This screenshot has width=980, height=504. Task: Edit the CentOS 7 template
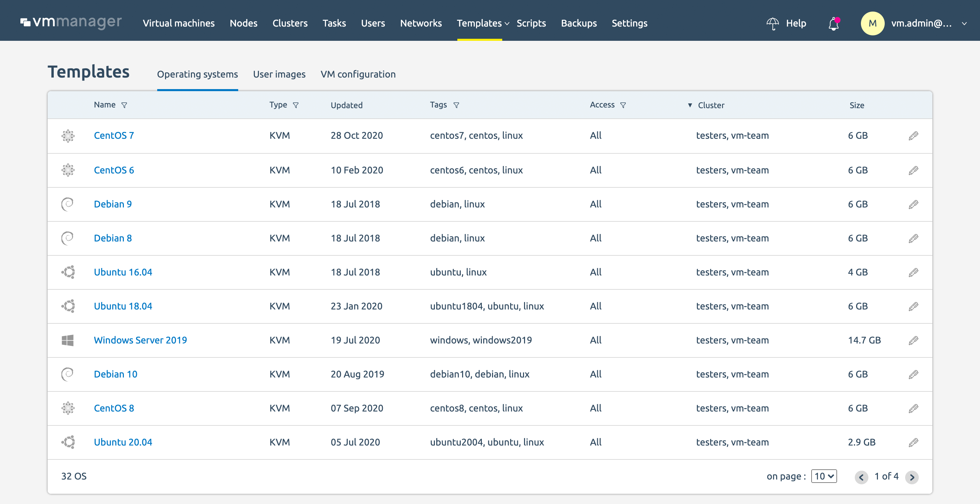(x=913, y=136)
